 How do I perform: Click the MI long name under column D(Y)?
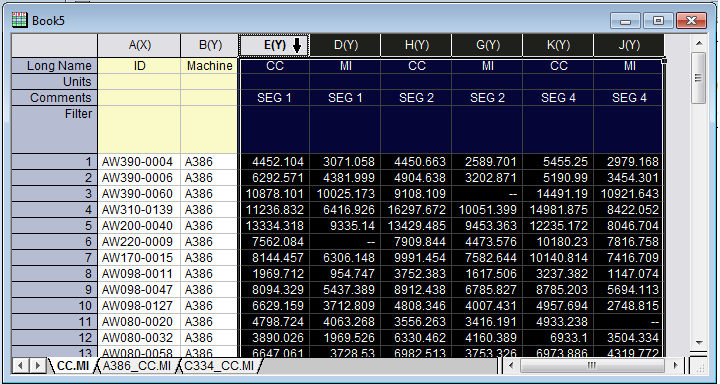coord(345,66)
